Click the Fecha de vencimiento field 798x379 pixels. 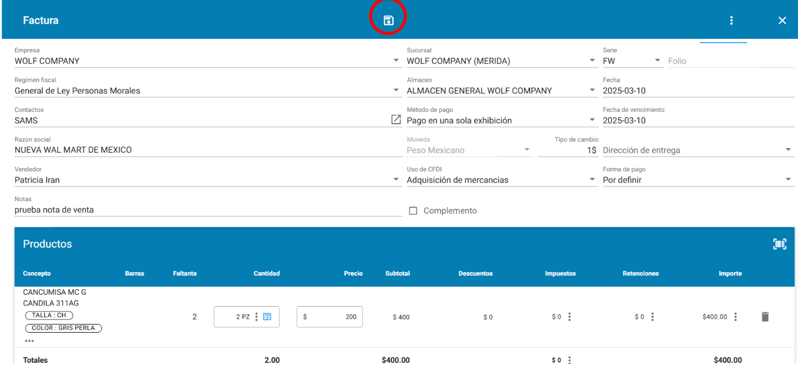(698, 121)
